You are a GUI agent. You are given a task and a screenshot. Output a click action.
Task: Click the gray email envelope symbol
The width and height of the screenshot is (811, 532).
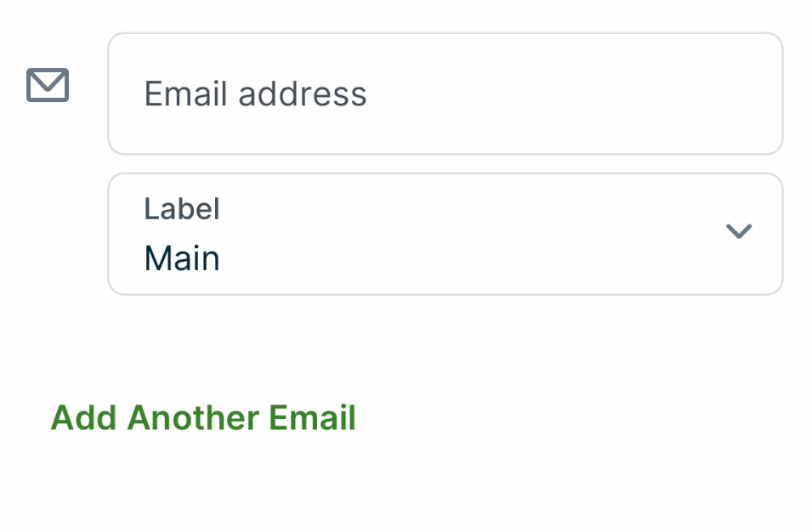coord(48,85)
